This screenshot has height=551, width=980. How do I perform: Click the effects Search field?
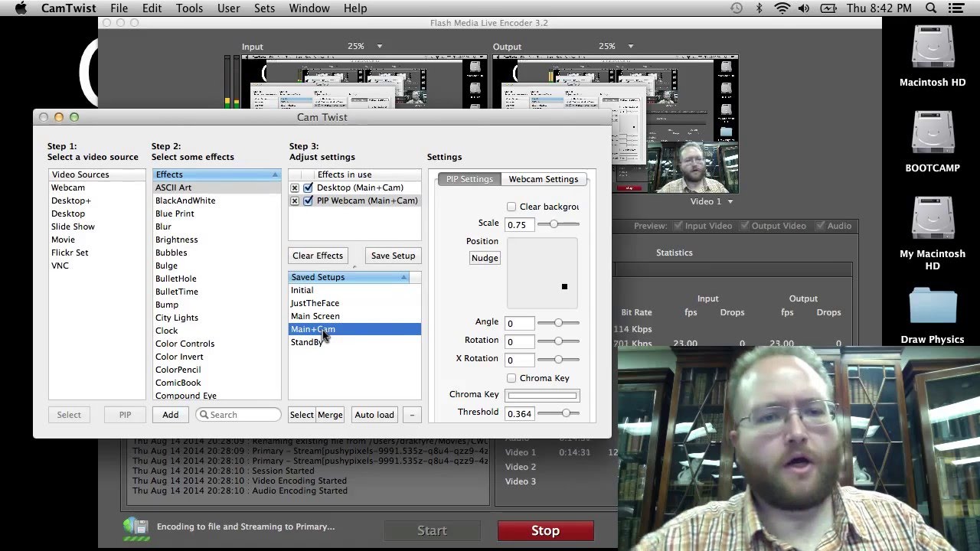coord(239,415)
